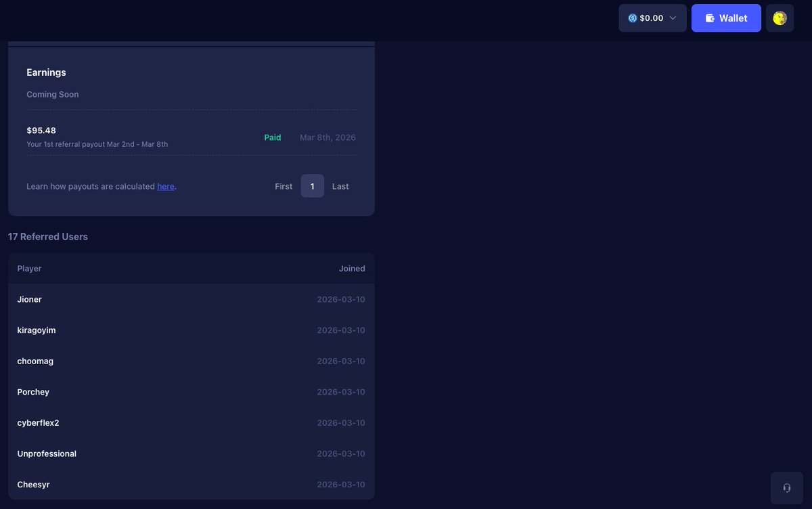Screen dimensions: 812x509
Task: Click the Joined column header
Action: [352, 269]
